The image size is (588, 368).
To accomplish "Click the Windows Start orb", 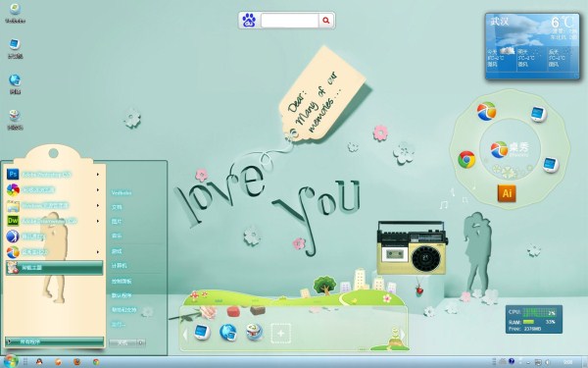I will coord(10,361).
